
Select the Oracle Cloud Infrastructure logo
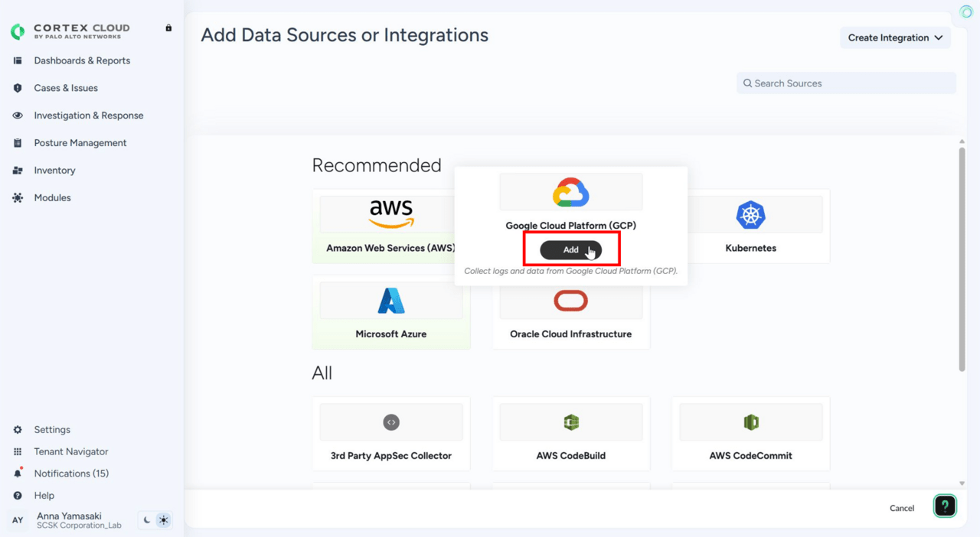click(571, 301)
